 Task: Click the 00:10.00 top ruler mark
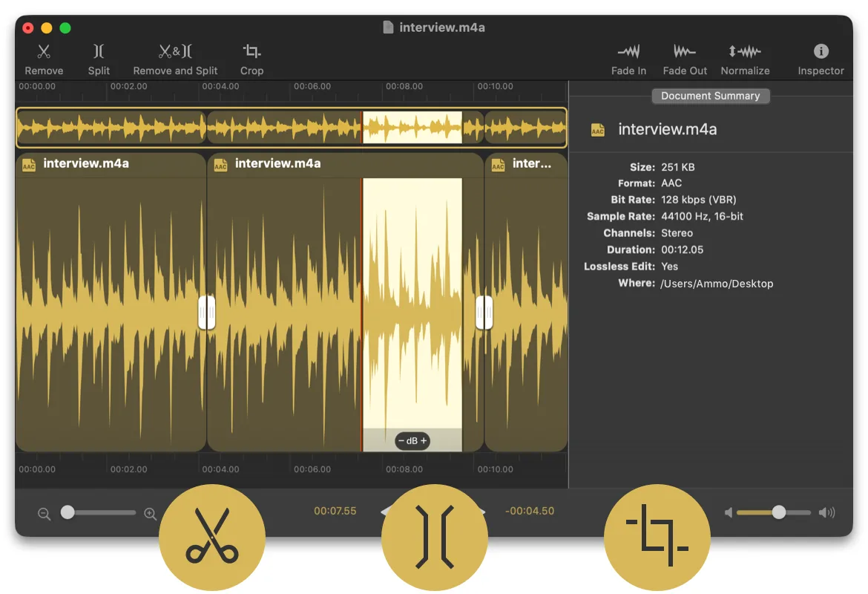pyautogui.click(x=495, y=86)
